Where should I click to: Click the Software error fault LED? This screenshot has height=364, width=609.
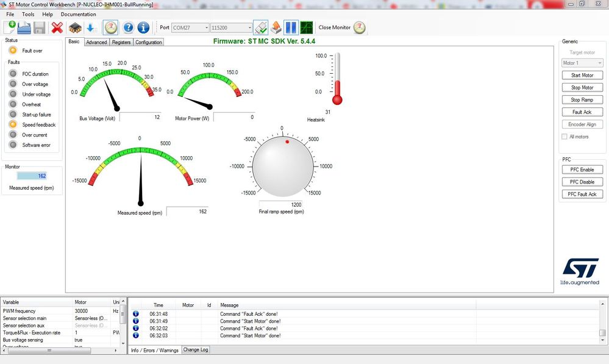[13, 145]
